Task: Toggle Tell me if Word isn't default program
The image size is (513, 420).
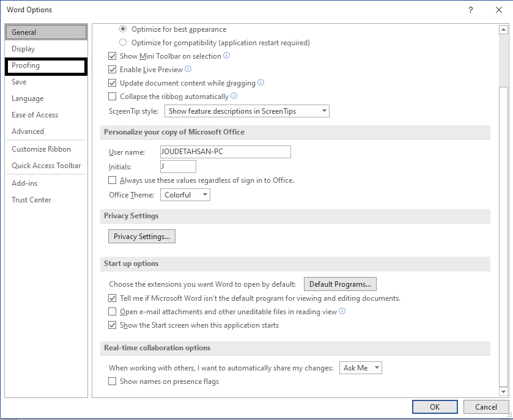Action: coord(113,298)
